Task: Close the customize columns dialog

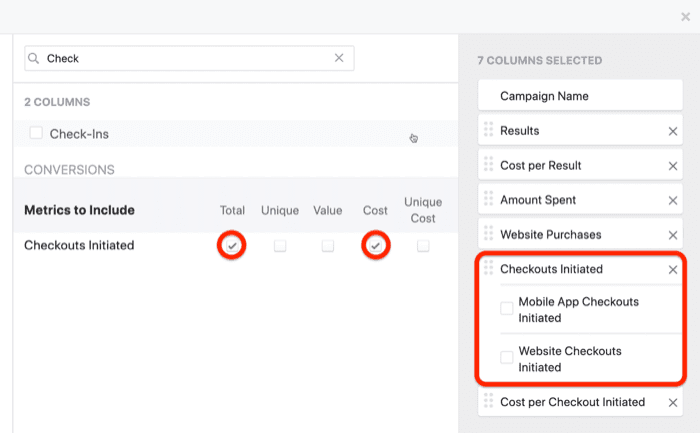Action: pos(685,17)
